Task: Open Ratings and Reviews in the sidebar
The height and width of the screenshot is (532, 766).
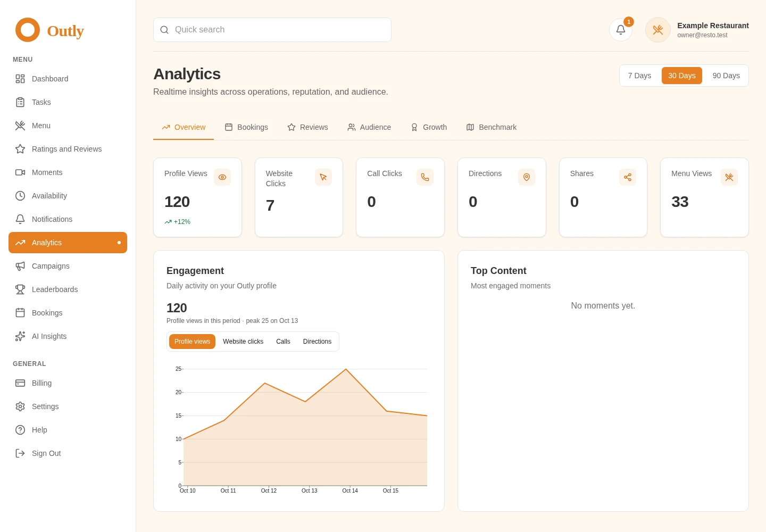Action: tap(68, 149)
